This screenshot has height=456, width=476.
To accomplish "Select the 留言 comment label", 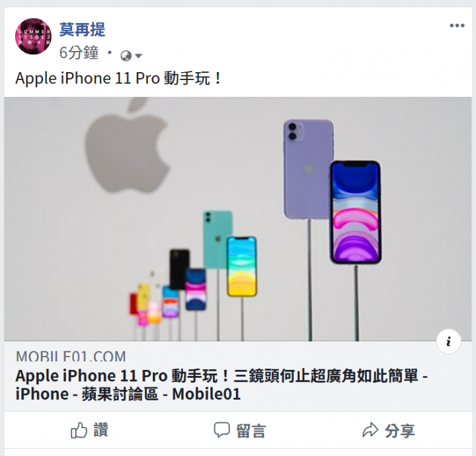I will pos(251,431).
